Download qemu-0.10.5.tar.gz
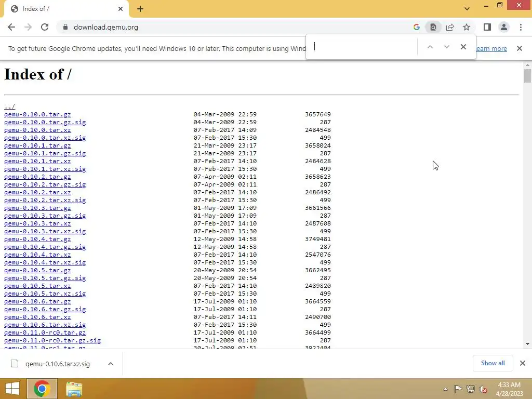 coord(37,270)
